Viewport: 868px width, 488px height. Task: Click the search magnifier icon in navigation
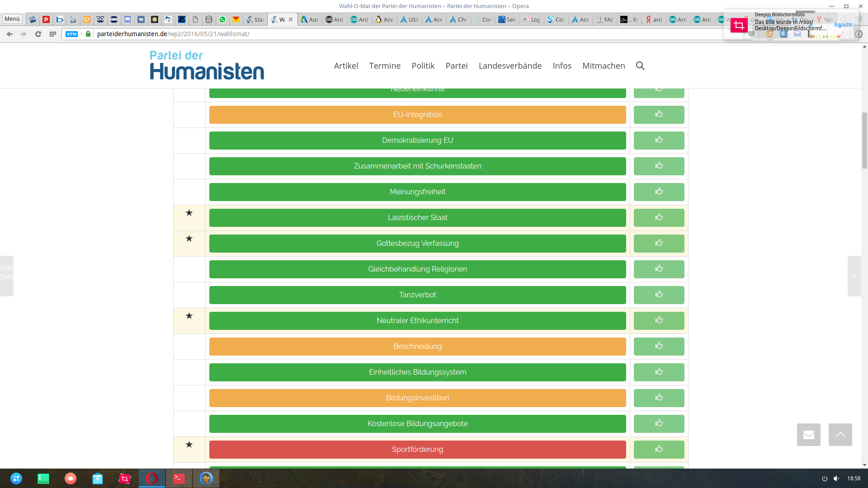tap(640, 66)
